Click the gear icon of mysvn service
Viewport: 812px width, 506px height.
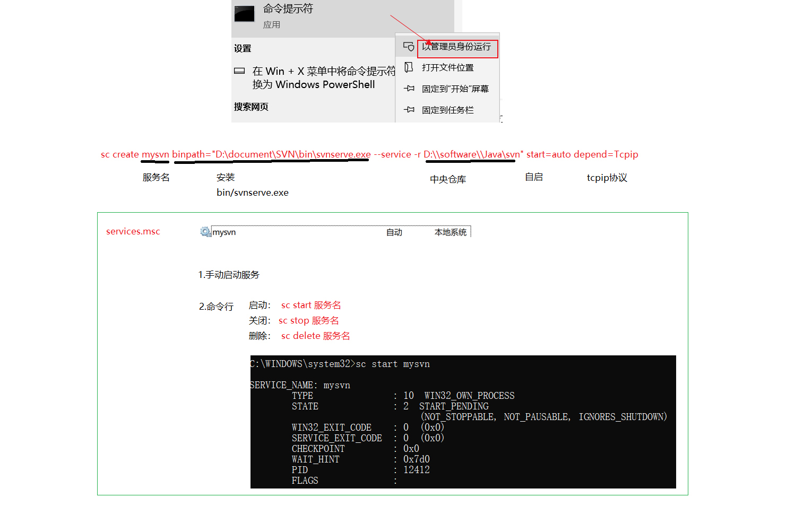point(205,232)
